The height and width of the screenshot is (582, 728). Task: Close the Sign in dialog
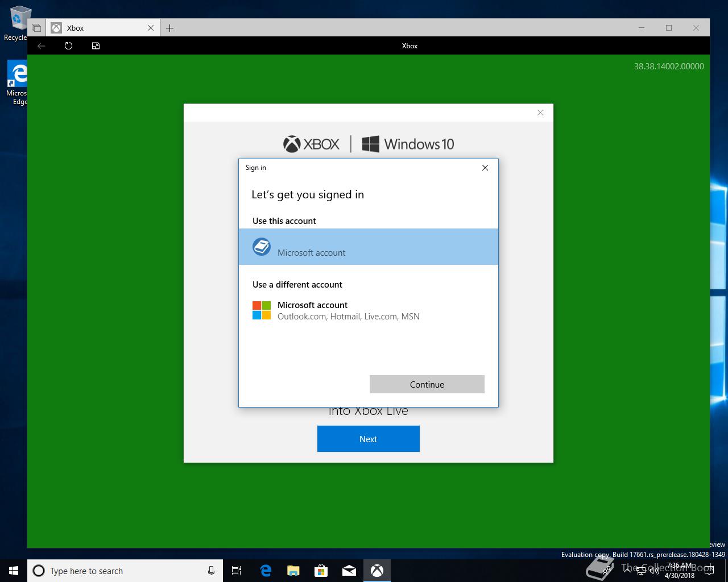click(x=485, y=168)
